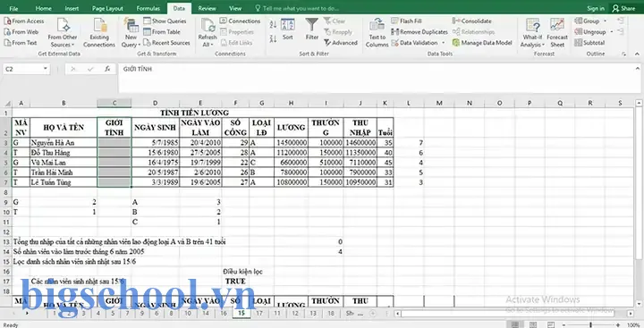Open Existing Connections
This screenshot has height=328, width=644.
(99, 33)
